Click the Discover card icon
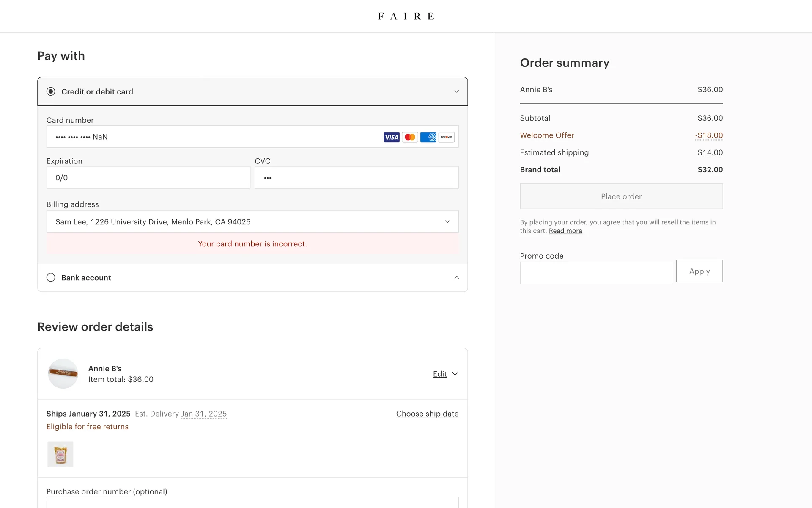Viewport: 812px width, 508px height. click(x=446, y=137)
